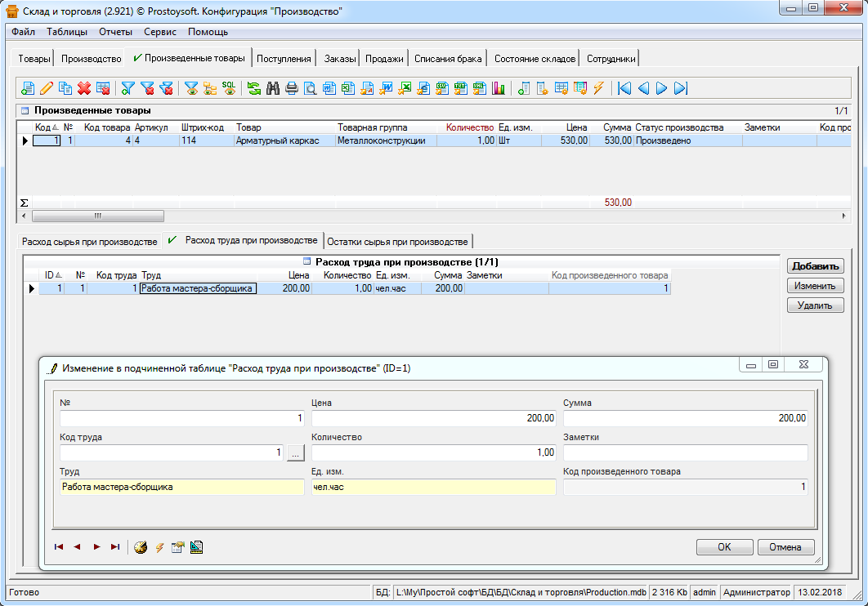
Task: Click the add new record icon in main toolbar
Action: [28, 88]
